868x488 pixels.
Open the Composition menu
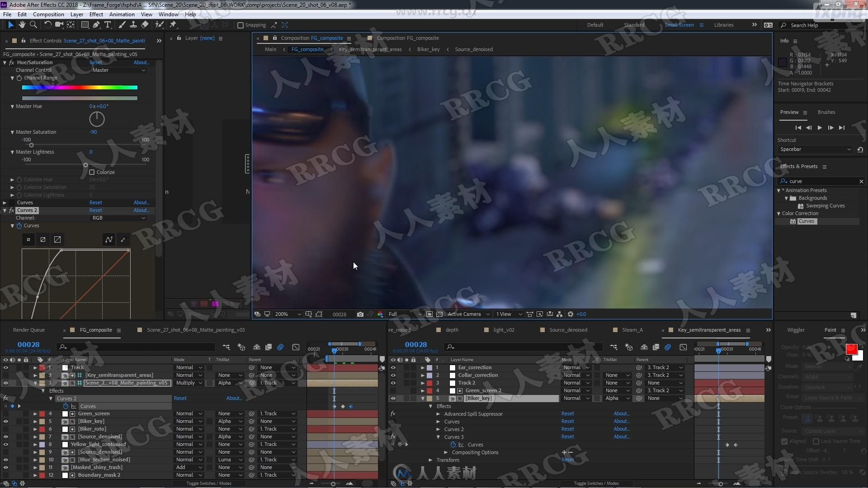48,14
